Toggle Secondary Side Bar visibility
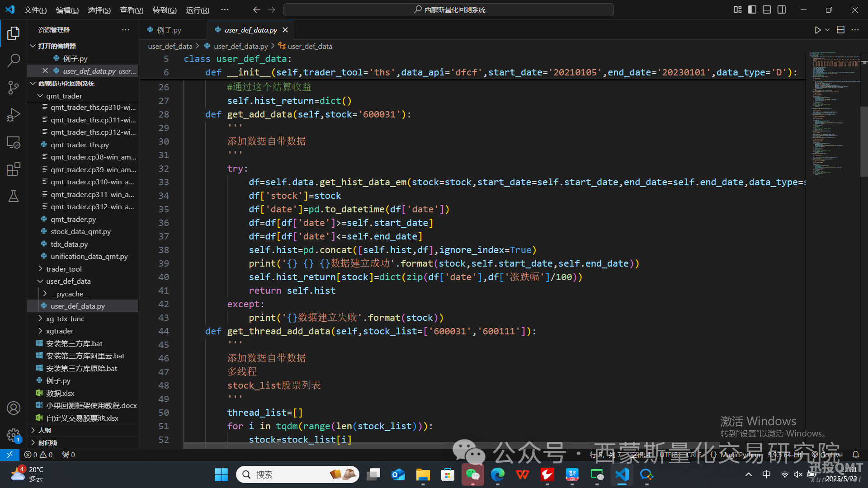 click(782, 9)
